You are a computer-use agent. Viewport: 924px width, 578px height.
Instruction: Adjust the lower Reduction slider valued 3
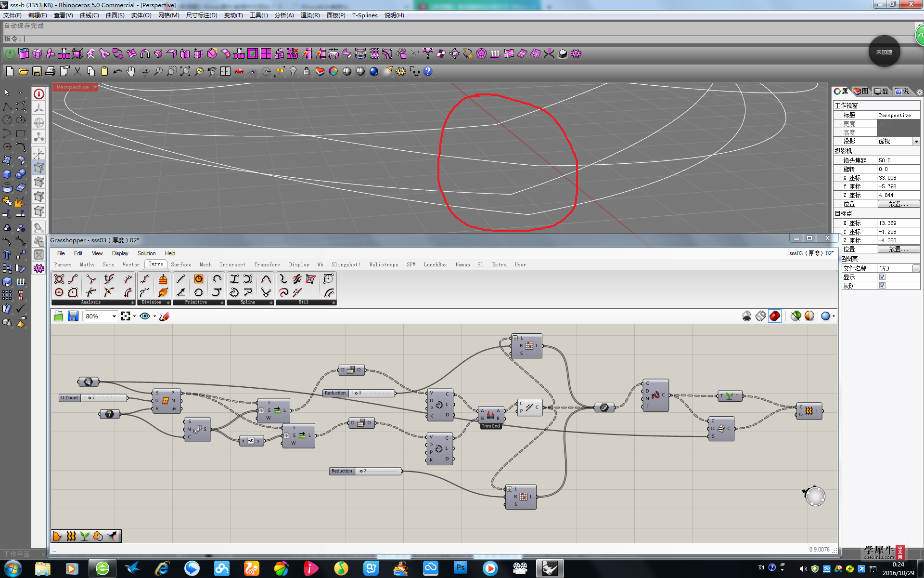point(365,471)
